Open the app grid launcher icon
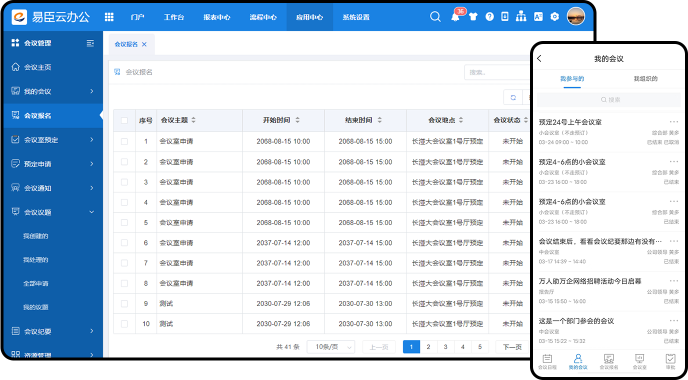The image size is (688, 380). point(109,17)
